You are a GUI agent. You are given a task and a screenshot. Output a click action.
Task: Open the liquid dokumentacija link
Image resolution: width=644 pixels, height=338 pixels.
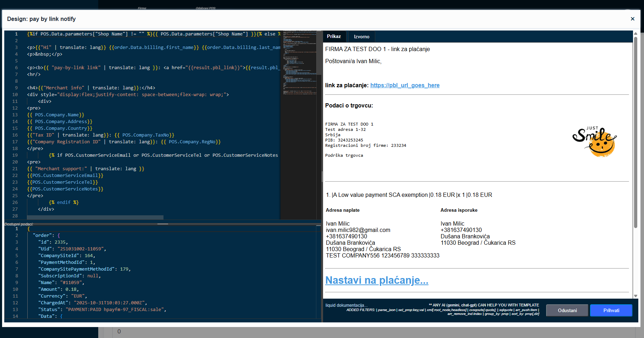point(346,305)
